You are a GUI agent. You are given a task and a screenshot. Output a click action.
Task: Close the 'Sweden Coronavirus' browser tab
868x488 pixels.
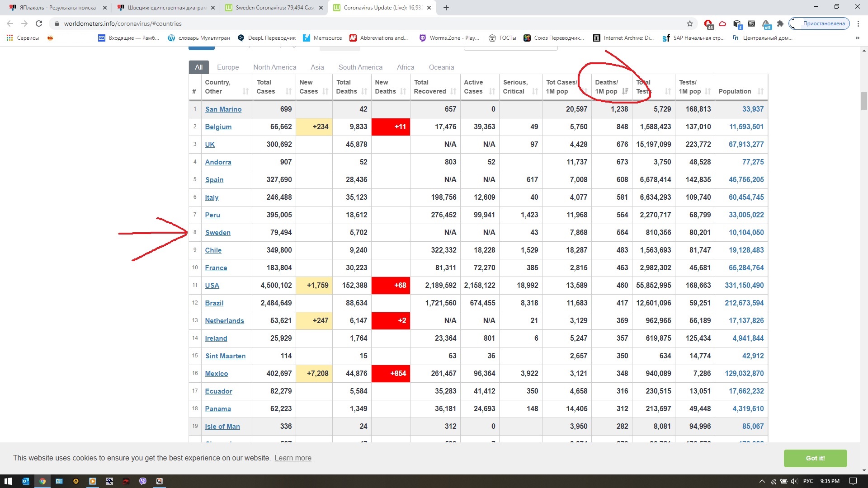coord(321,8)
